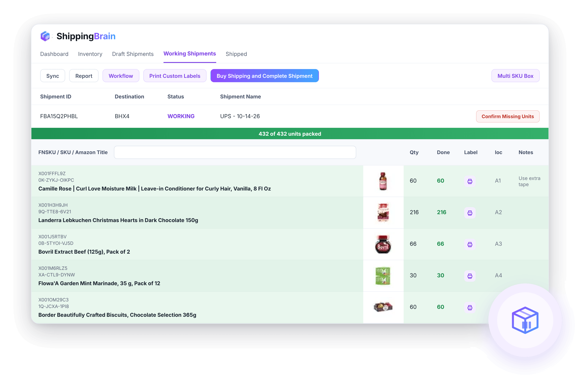This screenshot has height=388, width=588.
Task: Click shipment ID FBA15Q2PHBL
Action: pos(59,116)
